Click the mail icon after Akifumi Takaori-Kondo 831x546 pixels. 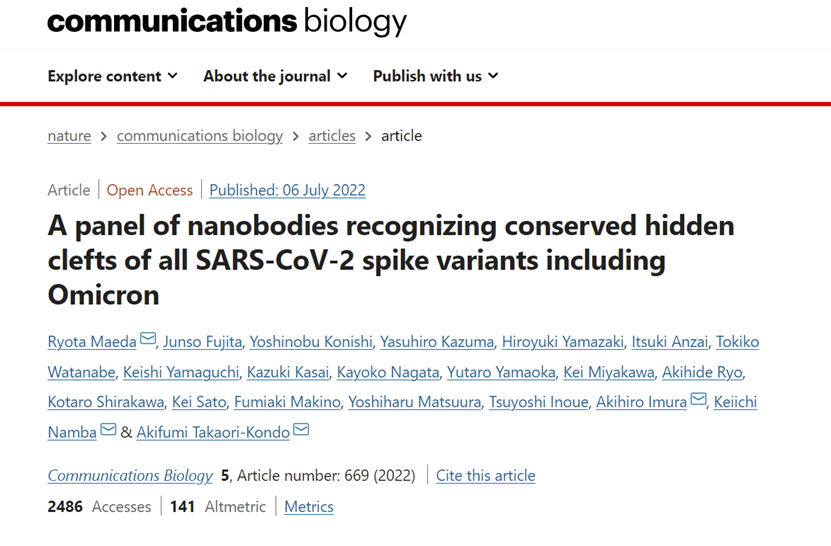301,429
